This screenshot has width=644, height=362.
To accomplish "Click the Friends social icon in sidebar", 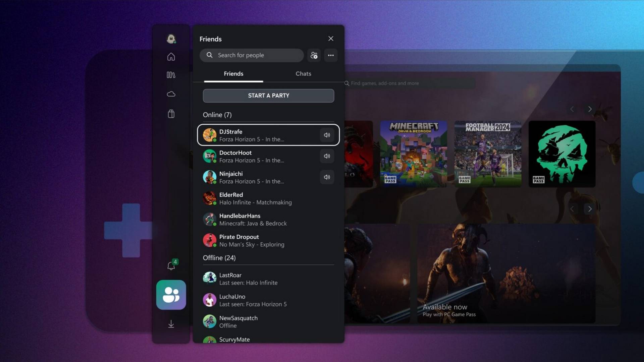I will pyautogui.click(x=171, y=295).
